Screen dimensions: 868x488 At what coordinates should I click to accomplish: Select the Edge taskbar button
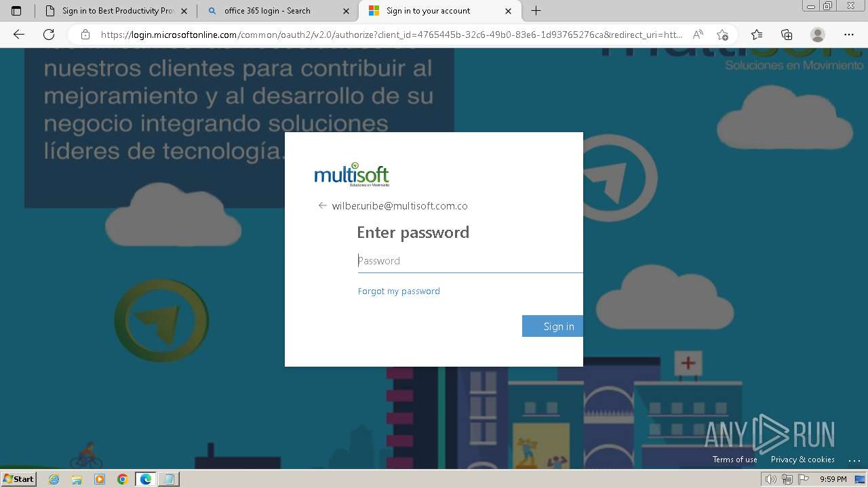tap(146, 479)
